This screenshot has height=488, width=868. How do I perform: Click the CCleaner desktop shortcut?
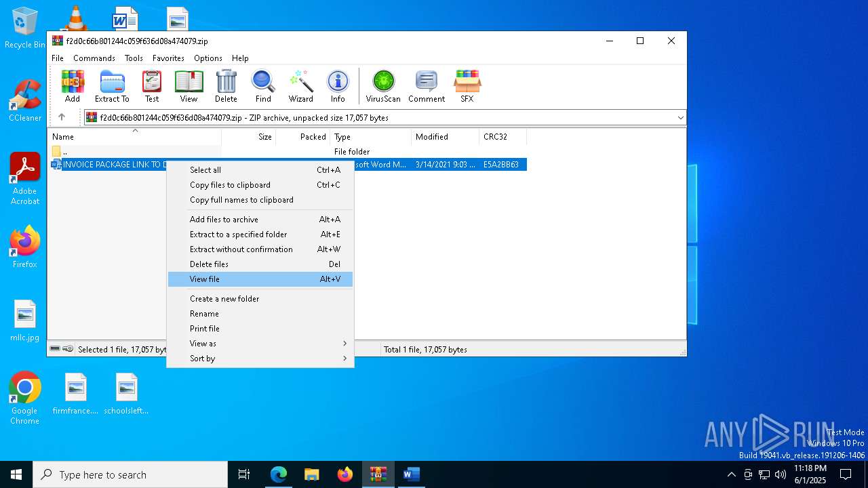25,101
